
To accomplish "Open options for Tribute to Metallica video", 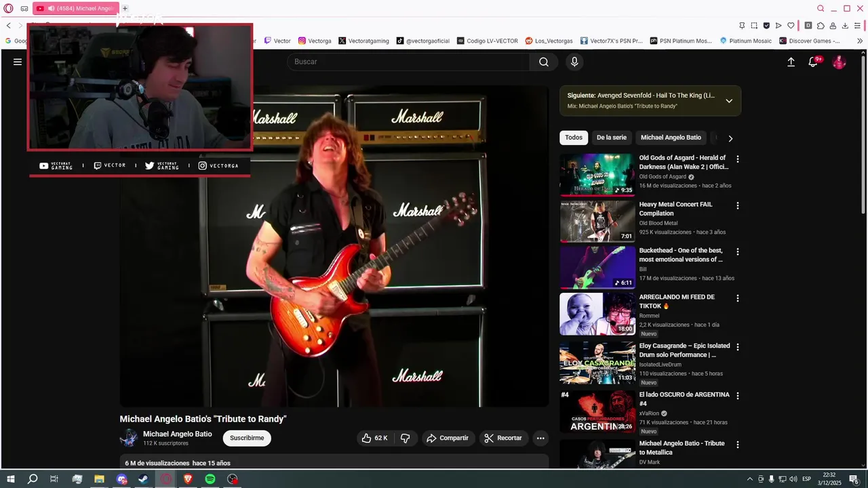I will [x=738, y=445].
